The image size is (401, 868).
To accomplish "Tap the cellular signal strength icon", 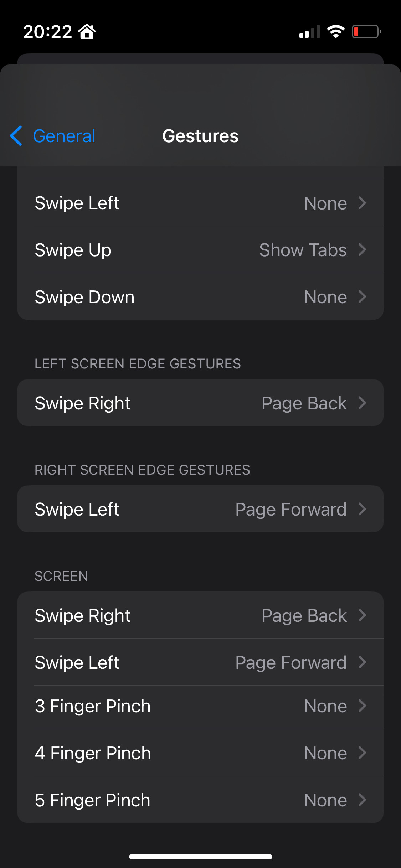I will click(x=309, y=32).
